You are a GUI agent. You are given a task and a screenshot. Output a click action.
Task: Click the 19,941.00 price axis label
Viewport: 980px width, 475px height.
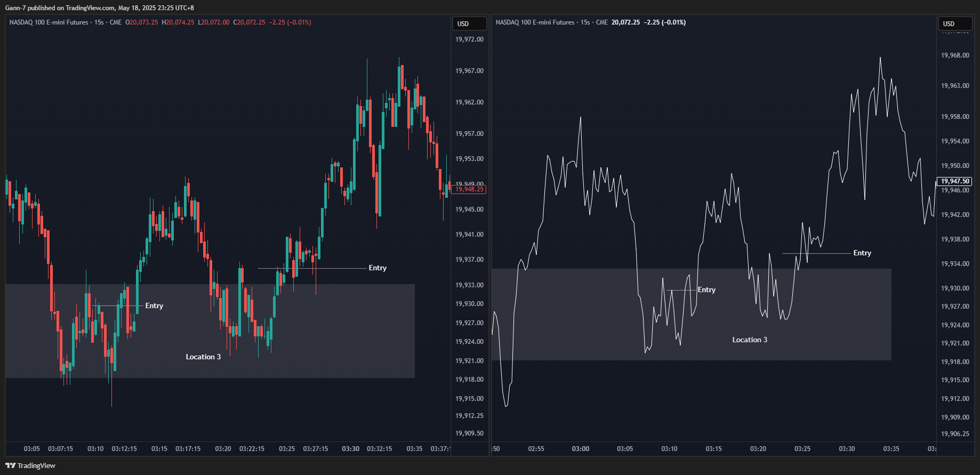[x=469, y=235]
